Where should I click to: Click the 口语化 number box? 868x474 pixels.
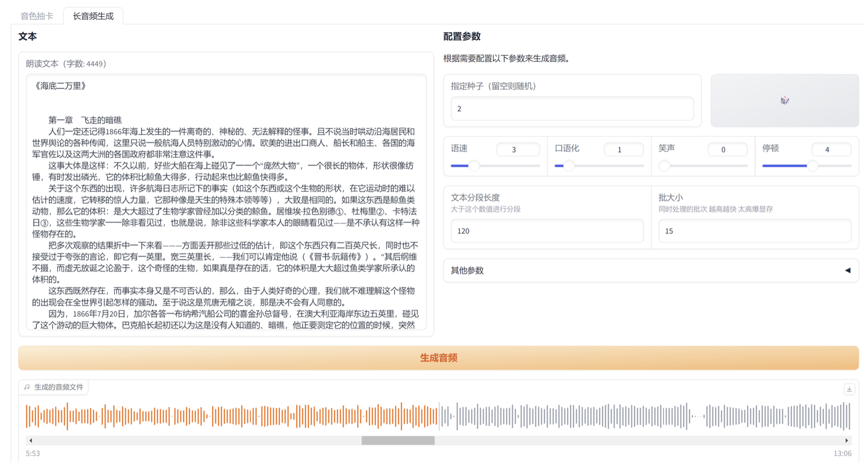[624, 150]
